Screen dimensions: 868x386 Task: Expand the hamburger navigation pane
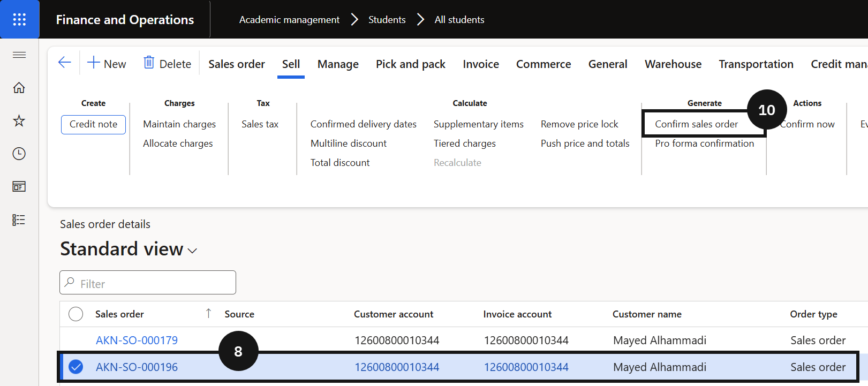(x=19, y=55)
